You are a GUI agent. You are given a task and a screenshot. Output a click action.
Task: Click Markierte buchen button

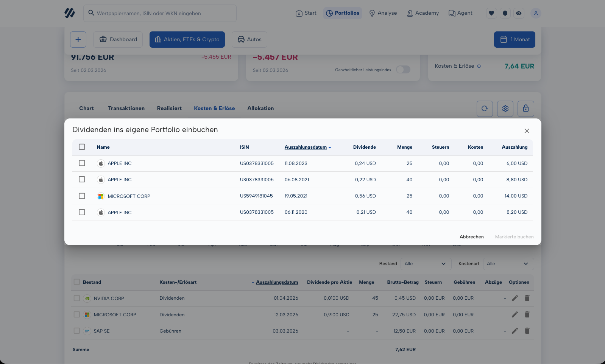514,237
